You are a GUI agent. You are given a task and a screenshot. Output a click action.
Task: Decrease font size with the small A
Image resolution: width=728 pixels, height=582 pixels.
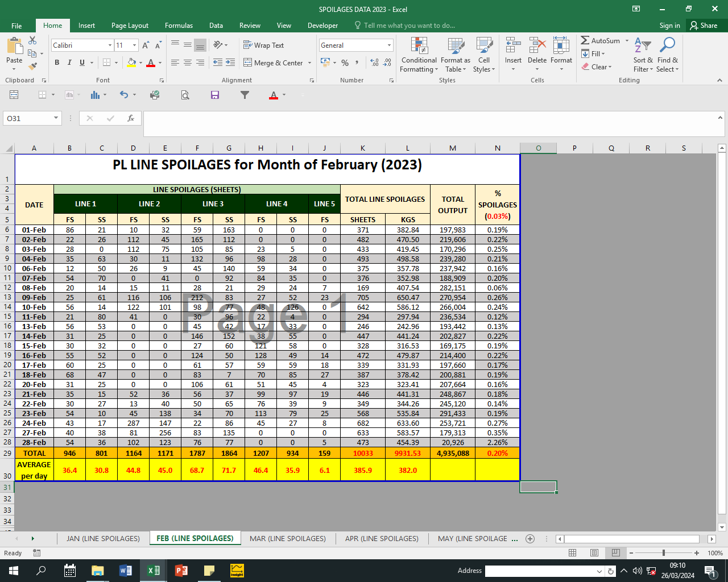click(x=158, y=45)
